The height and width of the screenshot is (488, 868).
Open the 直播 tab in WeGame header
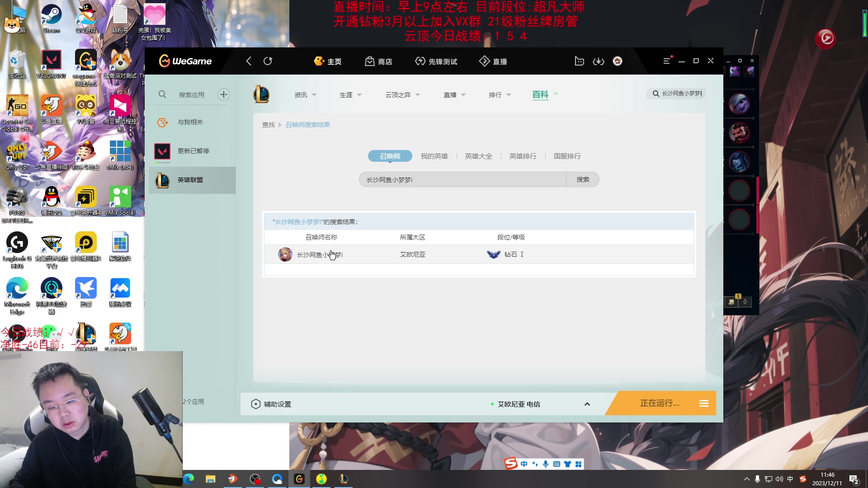[493, 61]
